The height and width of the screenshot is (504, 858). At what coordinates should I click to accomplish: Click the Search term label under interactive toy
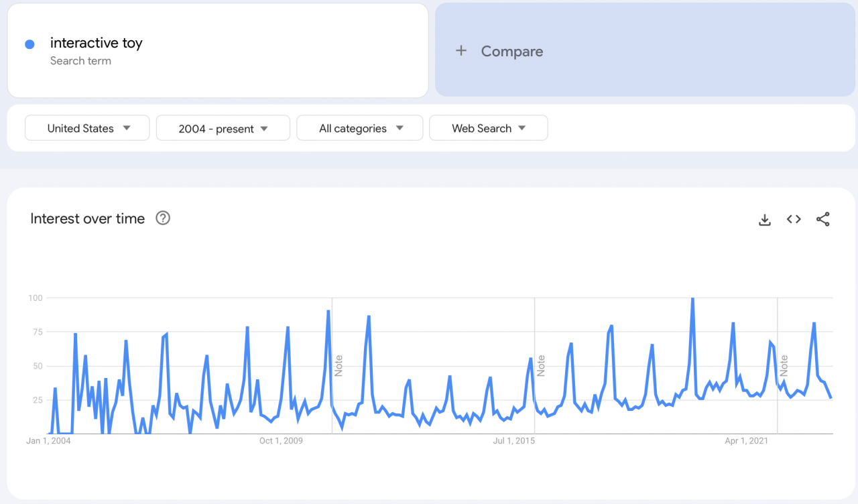pos(80,61)
